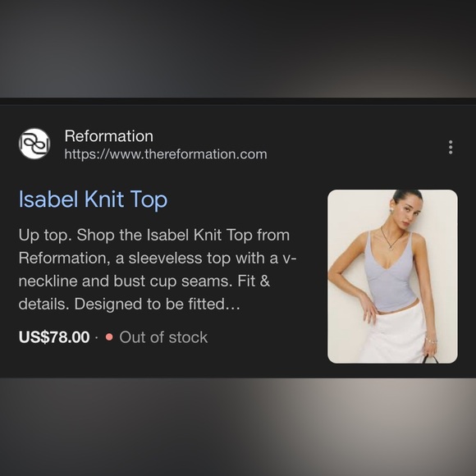Click the 'Designed to be fitted…' text
Screen dimensions: 476x476
pyautogui.click(x=158, y=304)
